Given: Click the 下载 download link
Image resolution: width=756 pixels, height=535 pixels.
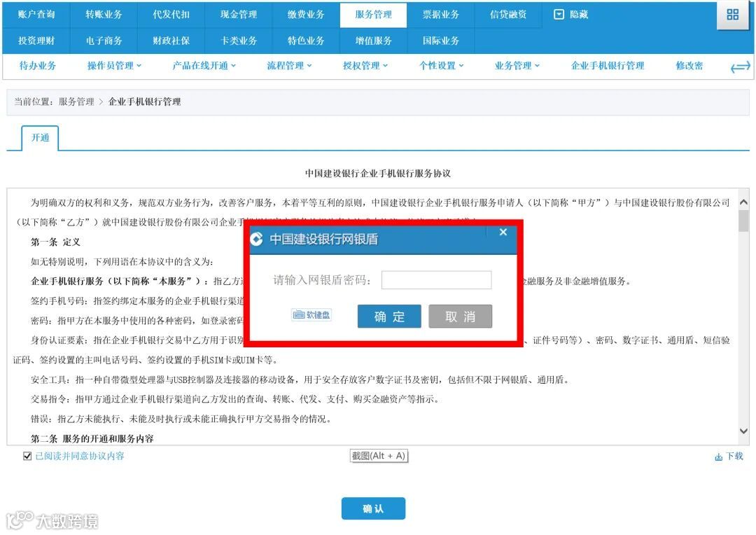Looking at the screenshot, I should point(734,457).
